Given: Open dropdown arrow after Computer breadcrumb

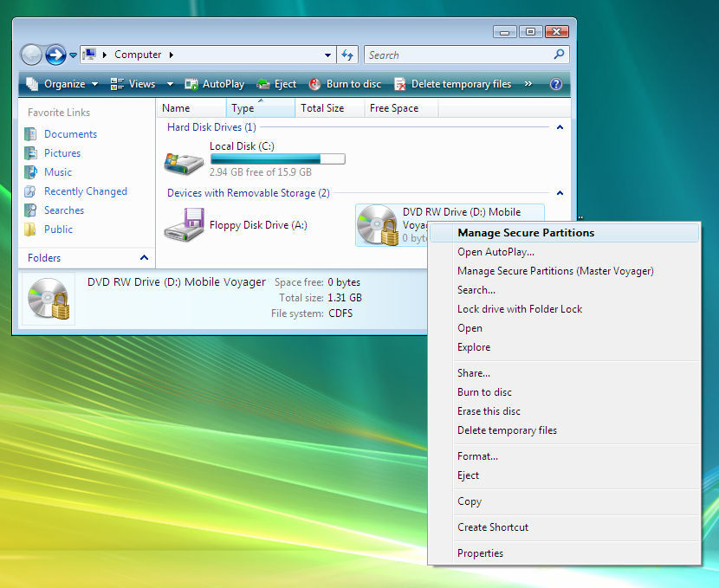Looking at the screenshot, I should click(x=172, y=55).
